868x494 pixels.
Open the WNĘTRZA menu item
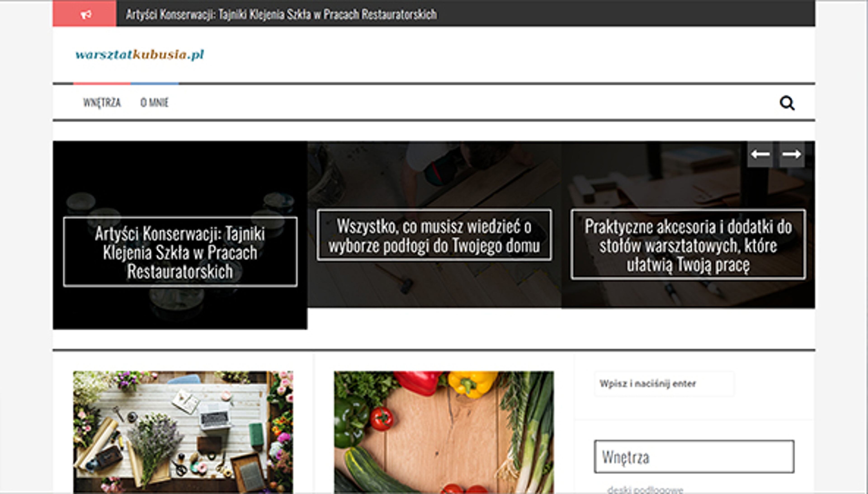pyautogui.click(x=102, y=102)
